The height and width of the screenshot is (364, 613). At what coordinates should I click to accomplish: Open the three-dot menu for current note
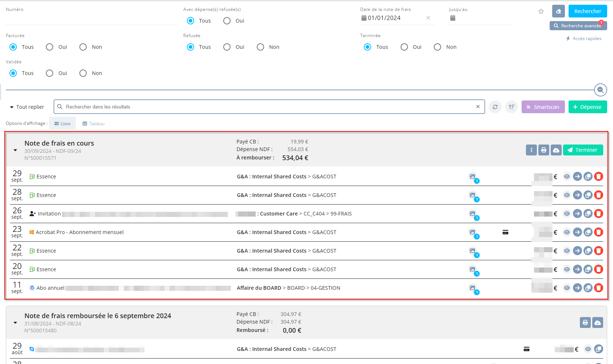[x=531, y=150]
